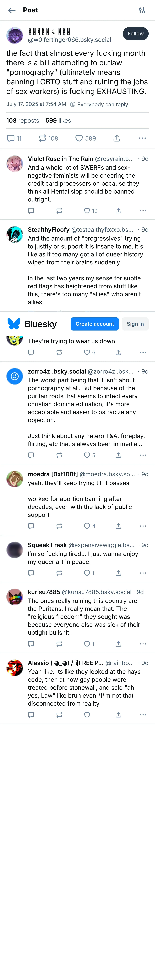The image size is (155, 980).
Task: Repost the main post with 108 reposts
Action: 43,138
